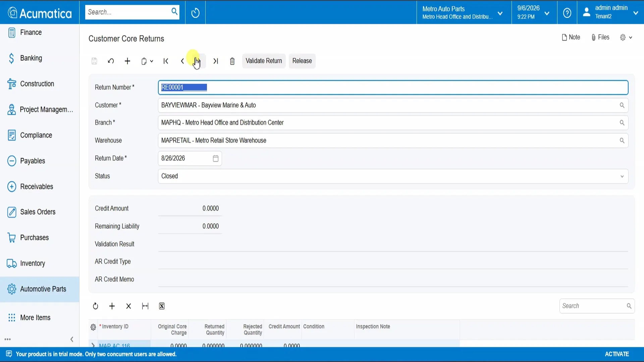Click the undo/cancel changes icon
This screenshot has width=644, height=362.
(x=111, y=61)
